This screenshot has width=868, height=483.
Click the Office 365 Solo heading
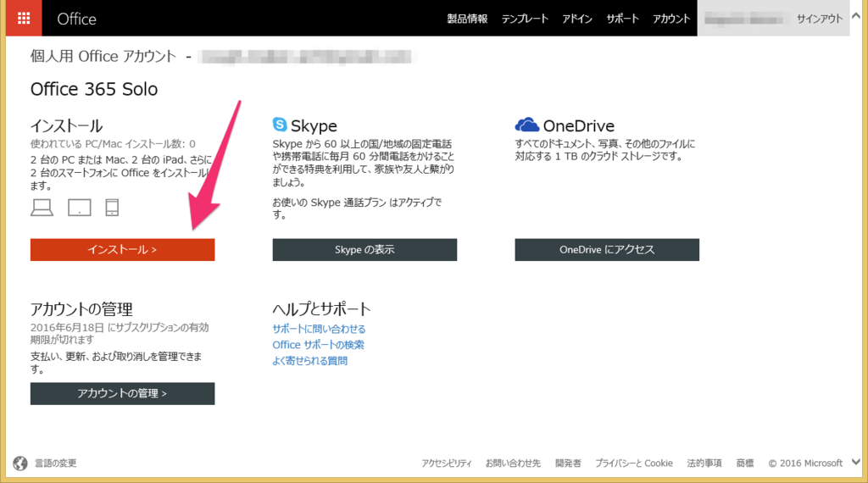[94, 89]
